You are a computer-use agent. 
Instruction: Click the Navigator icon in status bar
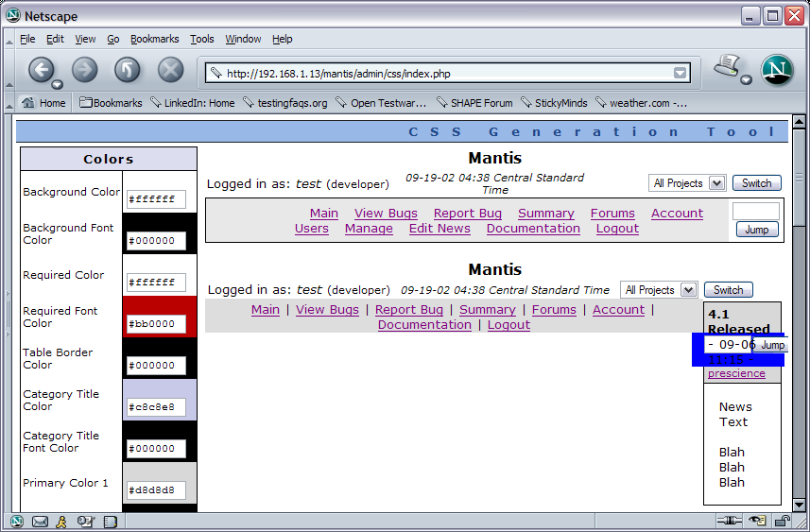16,522
